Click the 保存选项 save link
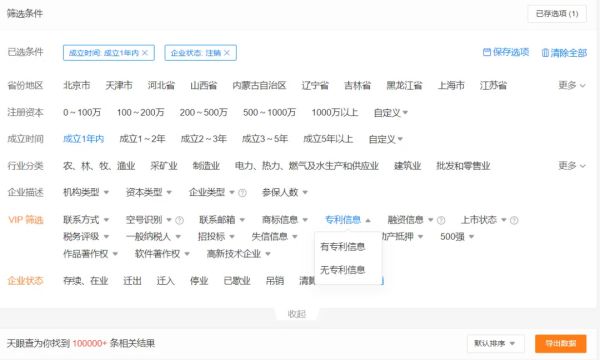600x360 pixels. point(506,52)
